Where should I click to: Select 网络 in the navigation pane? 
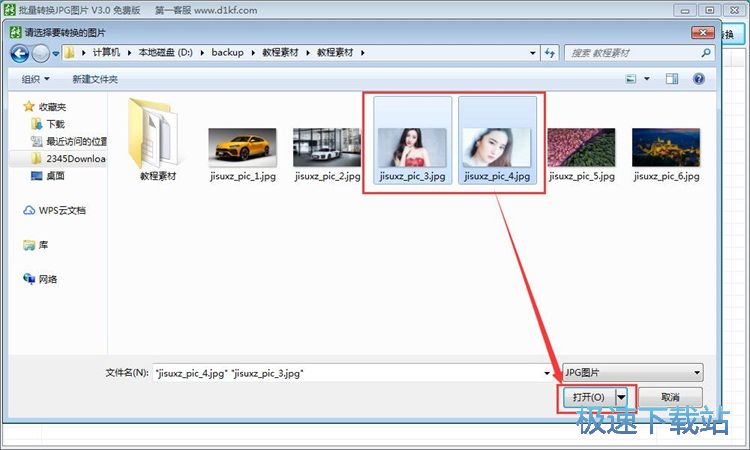47,279
